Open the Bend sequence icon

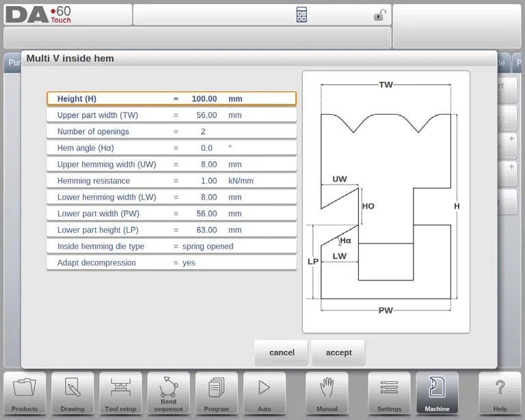coord(168,393)
